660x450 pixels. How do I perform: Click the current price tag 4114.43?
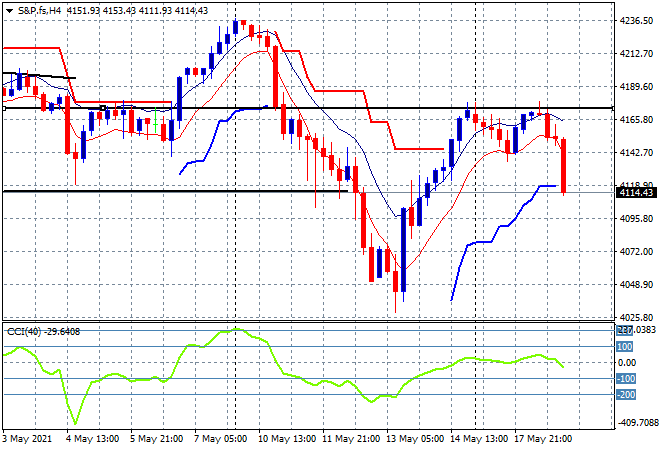click(x=635, y=193)
